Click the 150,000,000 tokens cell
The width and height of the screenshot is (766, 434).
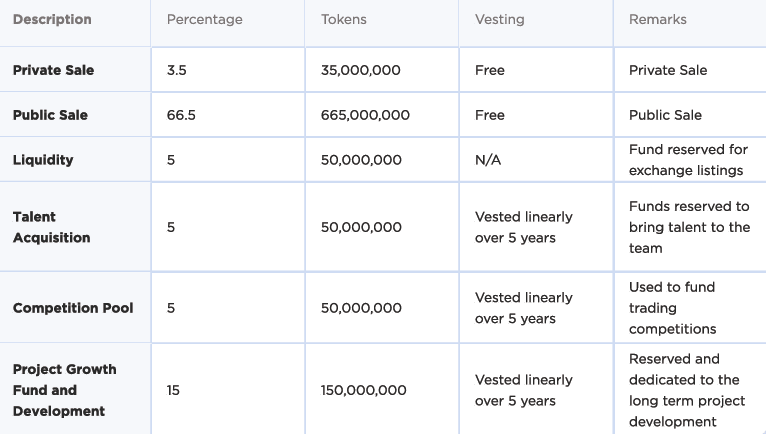(x=363, y=390)
